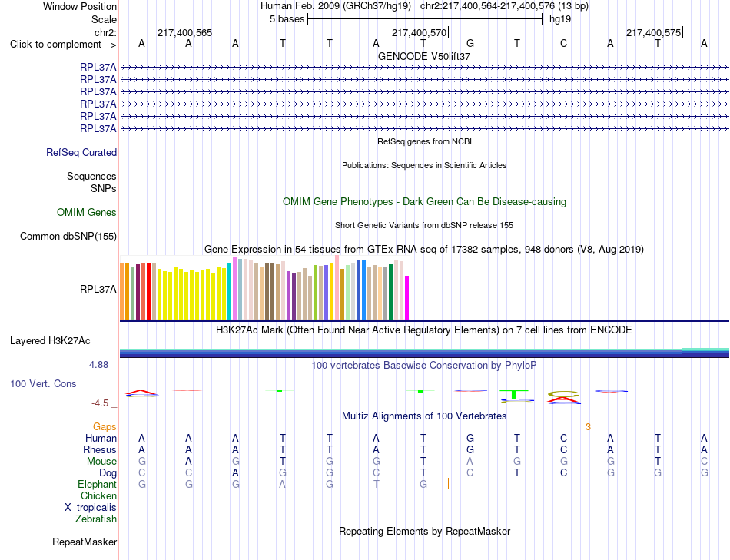Image resolution: width=730 pixels, height=560 pixels.
Task: Click the 217,400,575 coordinate marker
Action: coord(653,32)
